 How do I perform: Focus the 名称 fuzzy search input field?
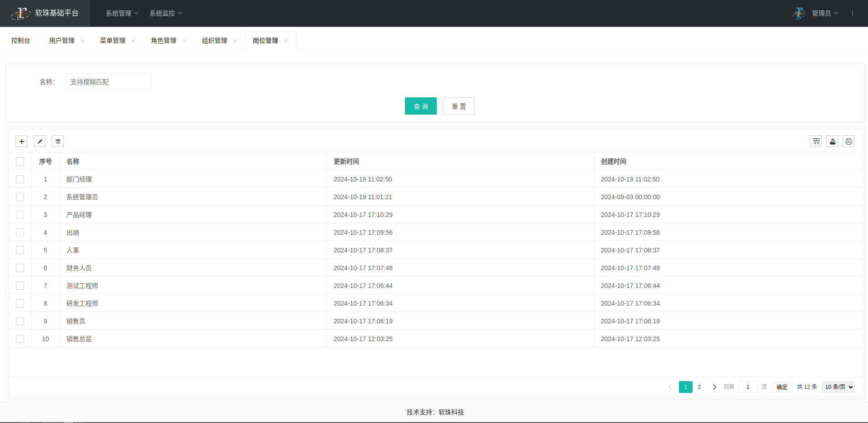click(108, 82)
